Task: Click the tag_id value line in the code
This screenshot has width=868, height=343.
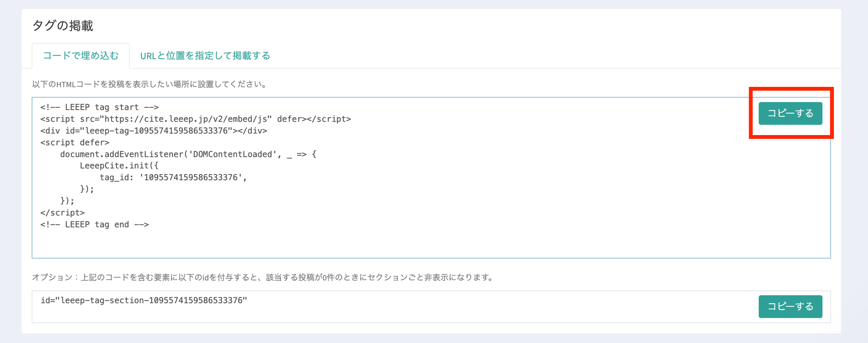Action: click(173, 178)
